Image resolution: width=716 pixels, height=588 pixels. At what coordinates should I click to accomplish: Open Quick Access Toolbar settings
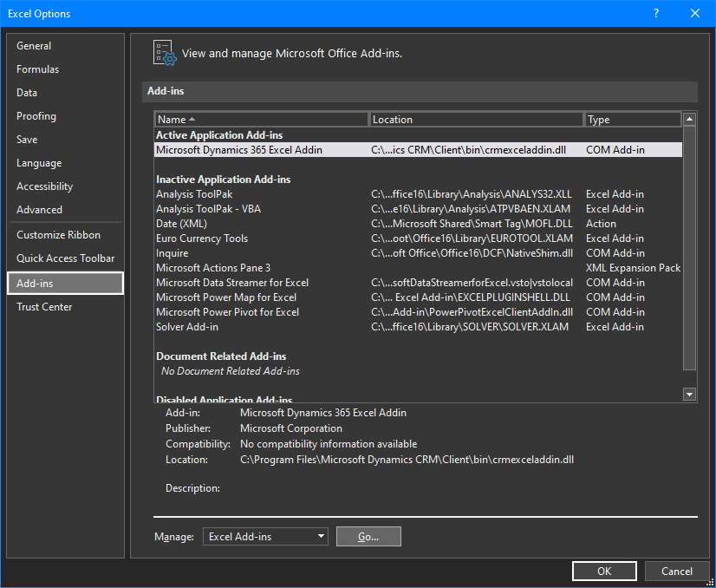pos(65,258)
